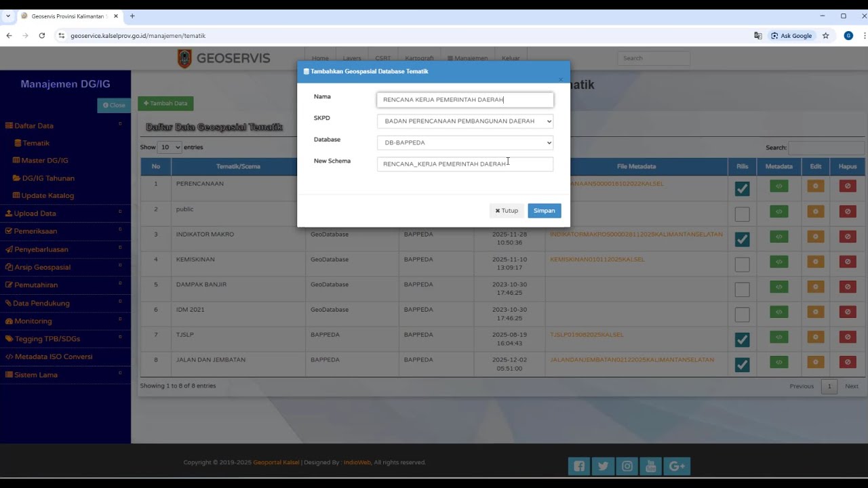Click the Tambah Data button
Viewport: 868px width, 488px height.
pyautogui.click(x=165, y=104)
